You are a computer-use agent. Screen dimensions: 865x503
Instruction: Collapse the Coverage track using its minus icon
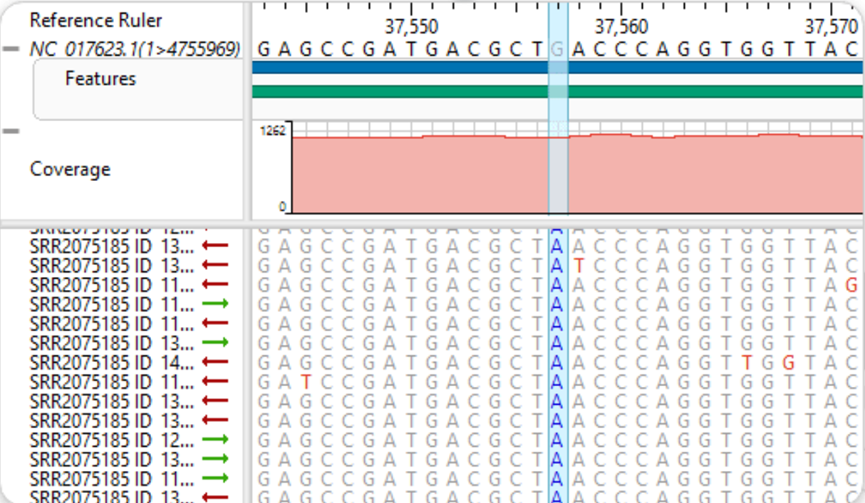point(11,131)
